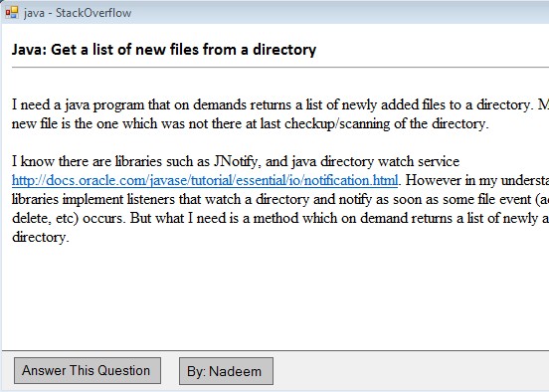Viewport: 549px width, 392px height.
Task: Click the 'Answer This Question' button
Action: pos(88,371)
